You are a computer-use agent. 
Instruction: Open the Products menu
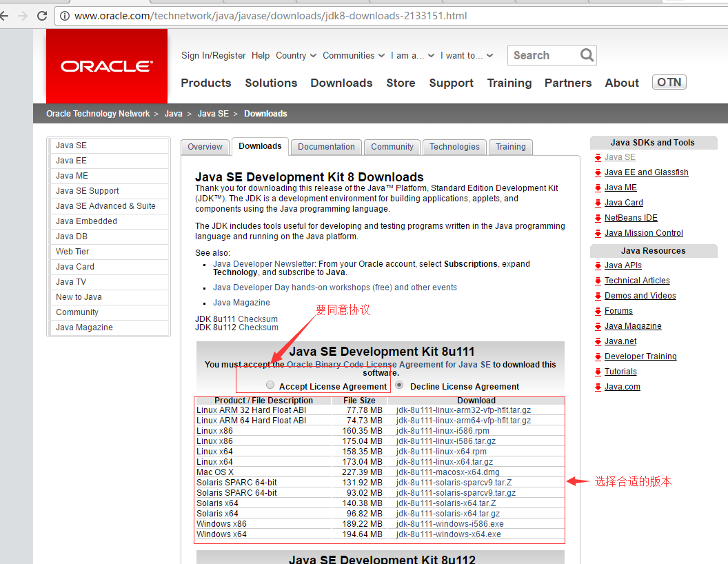coord(205,83)
